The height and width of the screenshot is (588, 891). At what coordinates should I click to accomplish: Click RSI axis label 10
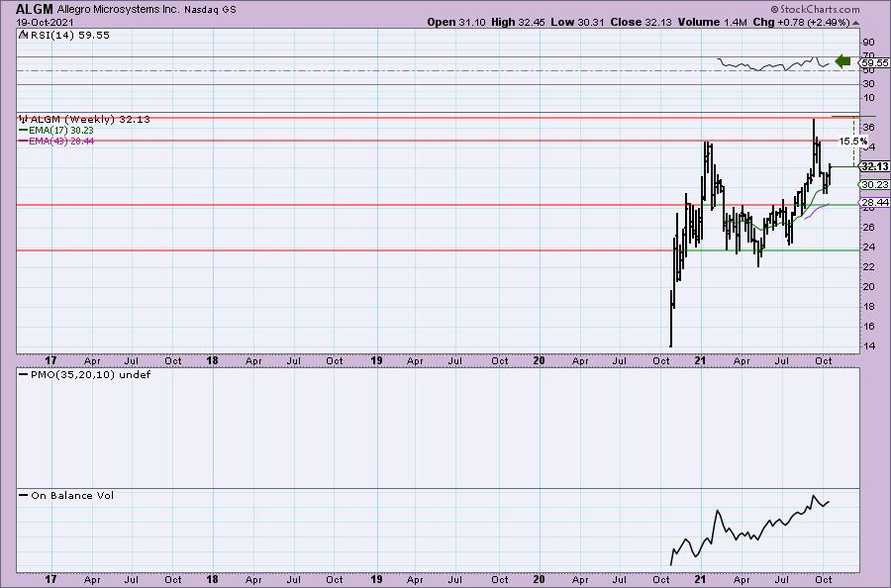click(869, 98)
